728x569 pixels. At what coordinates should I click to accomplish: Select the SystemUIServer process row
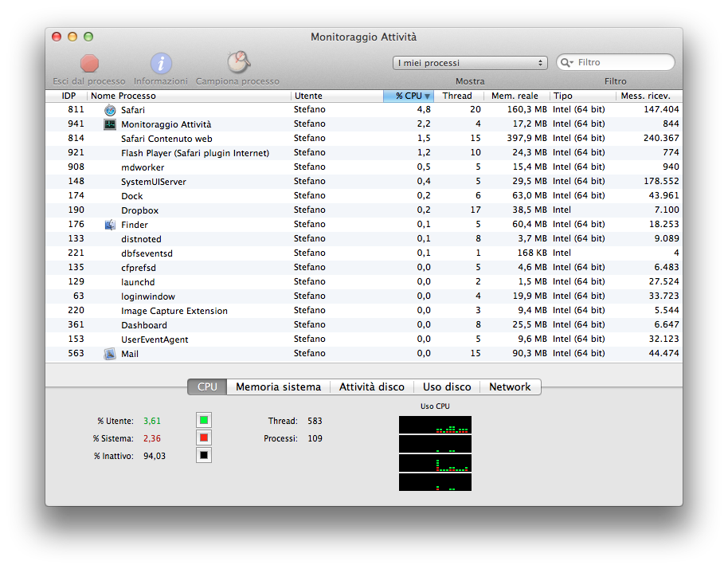click(x=364, y=182)
